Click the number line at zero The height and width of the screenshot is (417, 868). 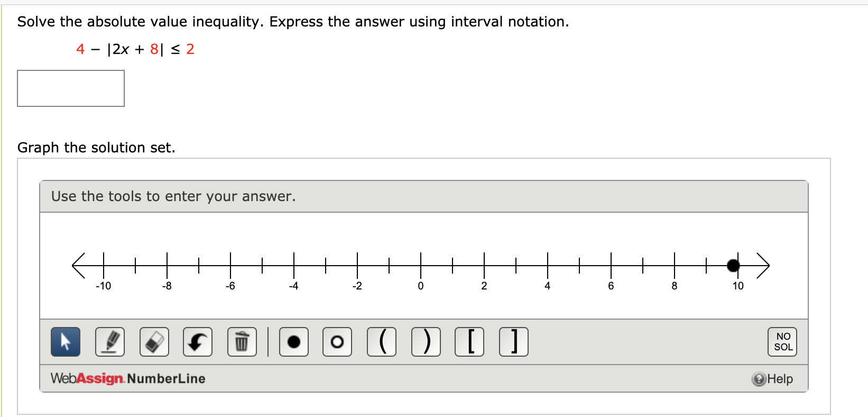click(x=420, y=265)
